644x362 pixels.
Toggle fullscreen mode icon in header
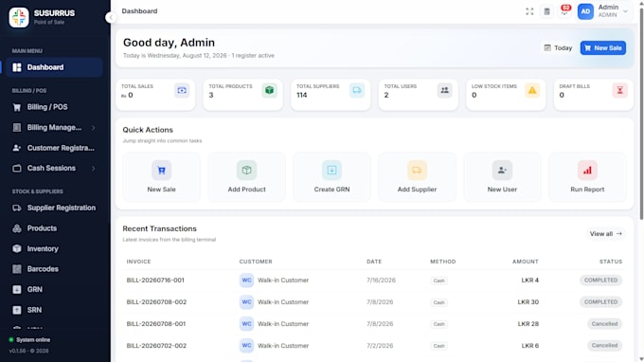(529, 11)
